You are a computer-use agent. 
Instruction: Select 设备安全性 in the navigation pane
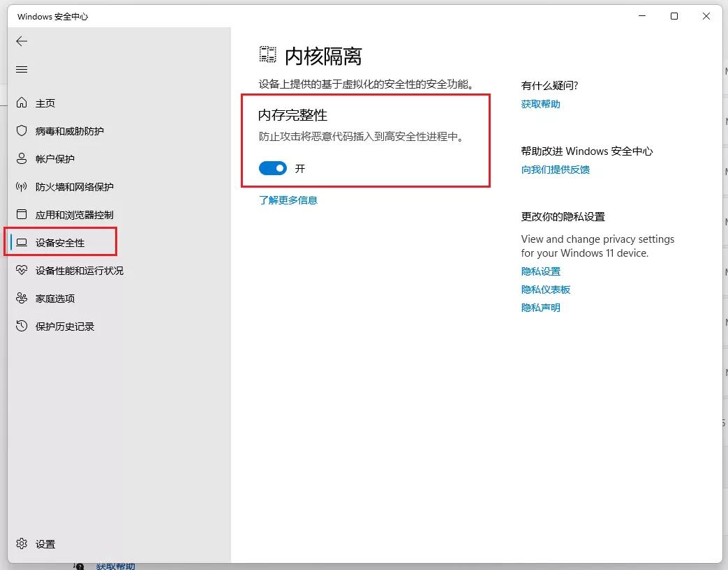point(61,242)
